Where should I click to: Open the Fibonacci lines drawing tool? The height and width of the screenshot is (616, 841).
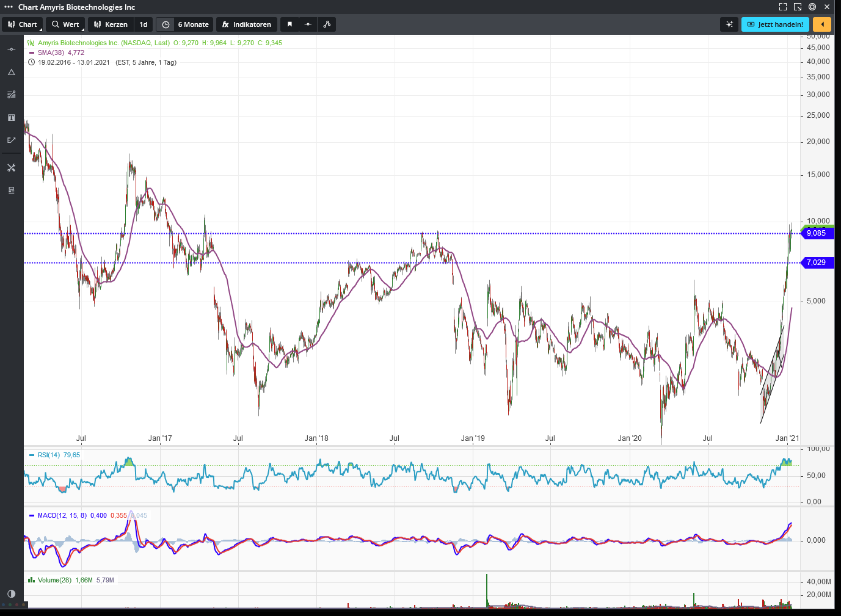point(11,95)
